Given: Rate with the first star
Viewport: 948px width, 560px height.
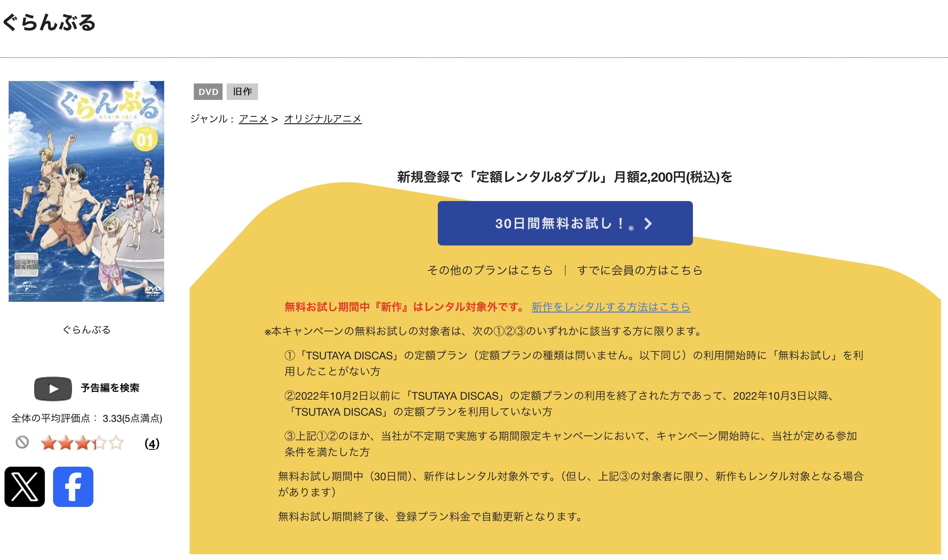Looking at the screenshot, I should (x=49, y=443).
